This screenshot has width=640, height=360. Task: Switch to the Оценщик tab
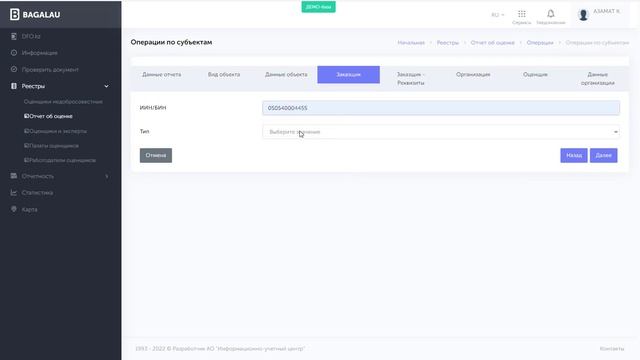click(x=536, y=75)
